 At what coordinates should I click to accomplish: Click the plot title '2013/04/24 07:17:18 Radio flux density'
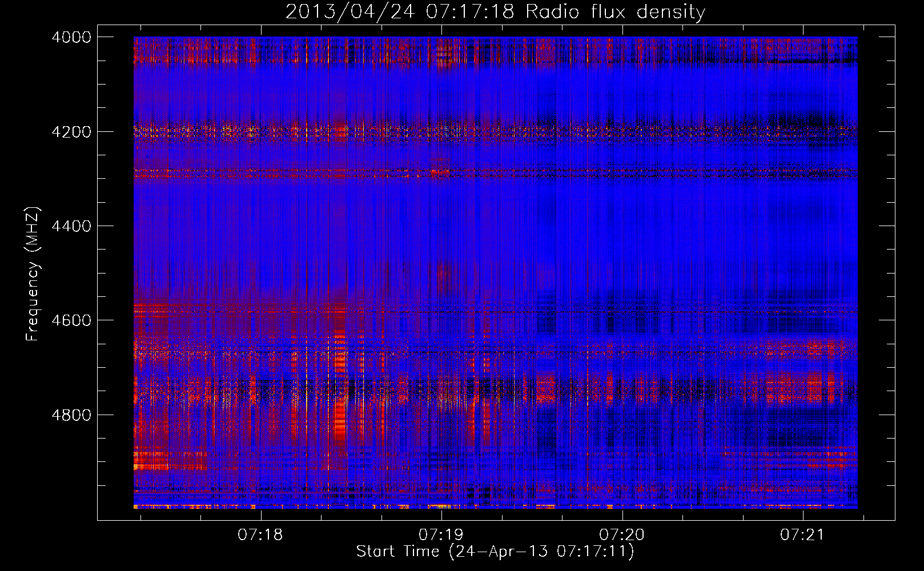click(495, 11)
